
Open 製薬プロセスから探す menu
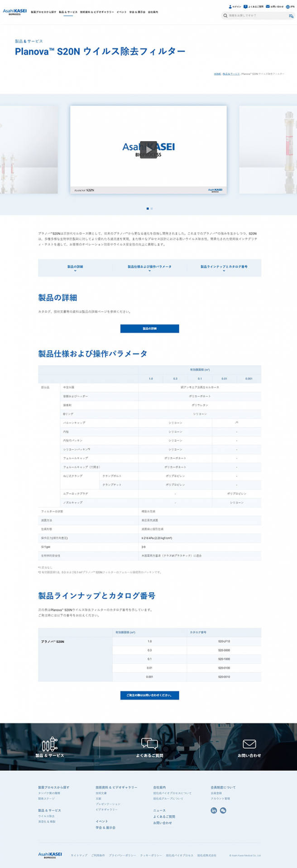point(43,12)
